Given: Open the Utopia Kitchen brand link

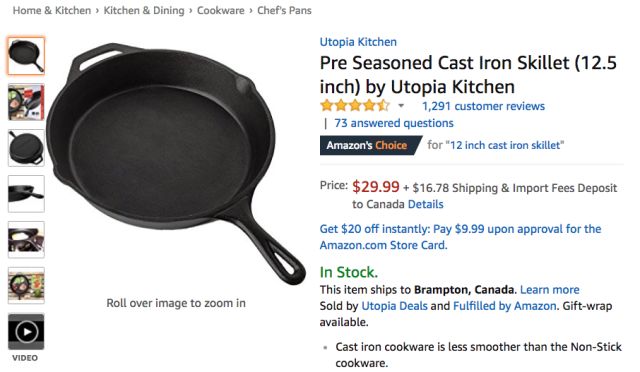Looking at the screenshot, I should click(358, 42).
